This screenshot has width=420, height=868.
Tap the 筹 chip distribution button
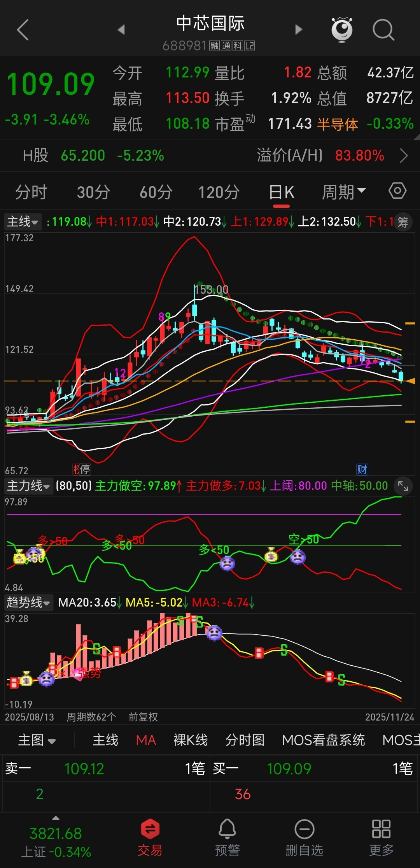(x=403, y=222)
